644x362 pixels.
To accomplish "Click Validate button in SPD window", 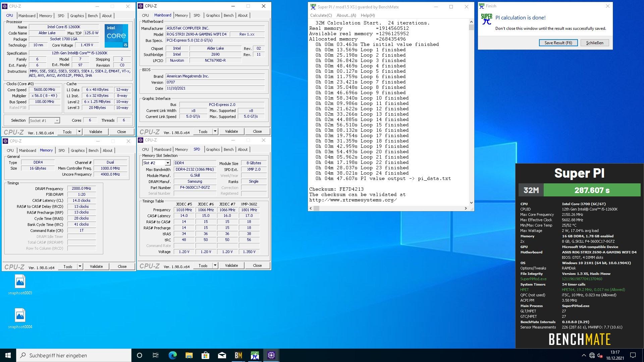I will [231, 265].
